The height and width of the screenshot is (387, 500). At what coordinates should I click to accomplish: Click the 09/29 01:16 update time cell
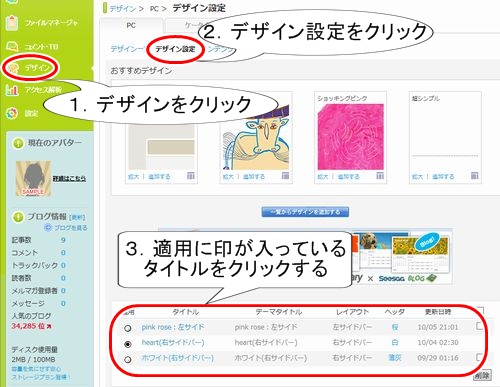pos(438,358)
